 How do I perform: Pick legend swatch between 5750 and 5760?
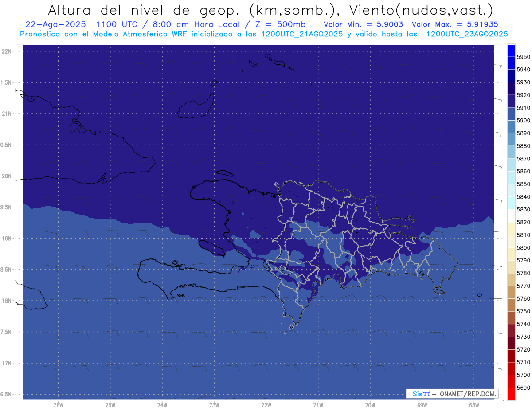511,305
